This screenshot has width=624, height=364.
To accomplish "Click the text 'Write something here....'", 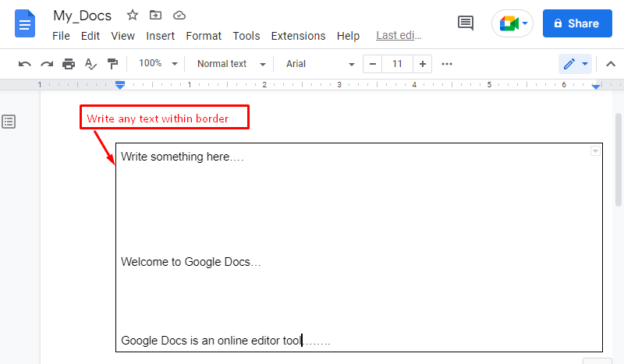I will (183, 157).
